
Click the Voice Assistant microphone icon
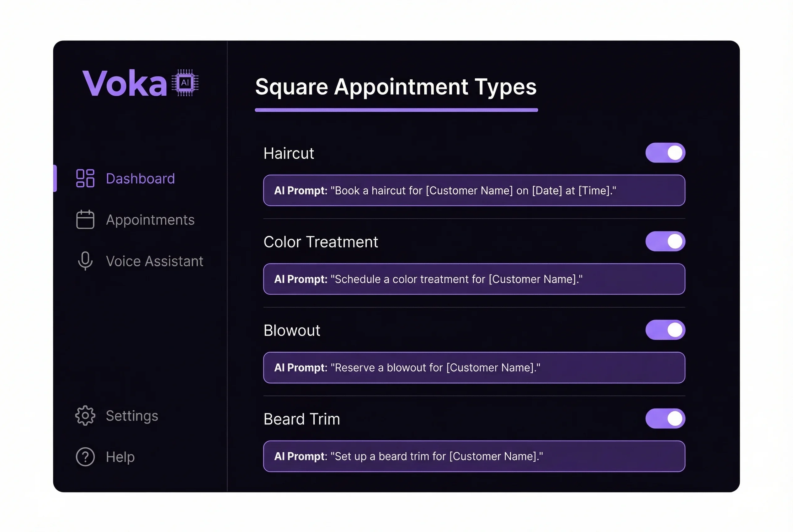[x=85, y=261]
